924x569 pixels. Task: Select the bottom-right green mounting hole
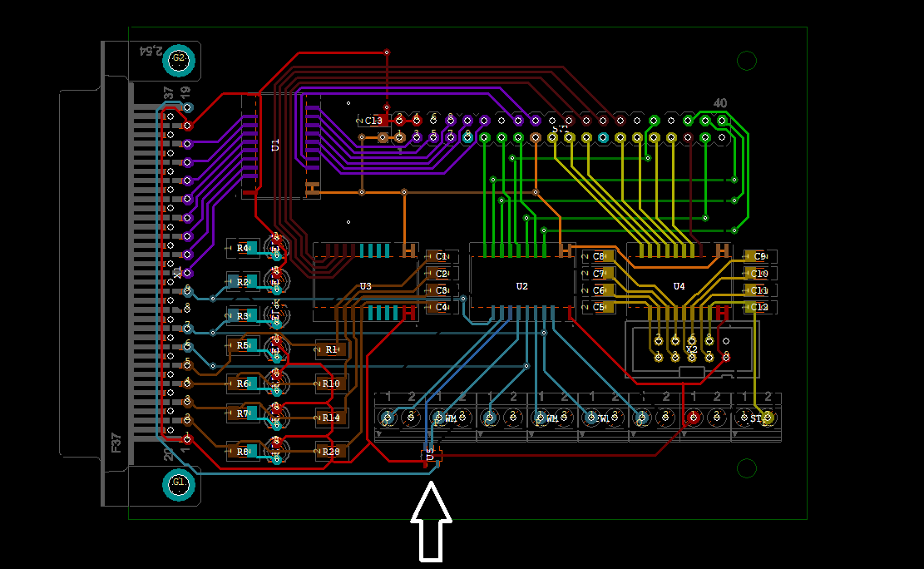(x=747, y=468)
